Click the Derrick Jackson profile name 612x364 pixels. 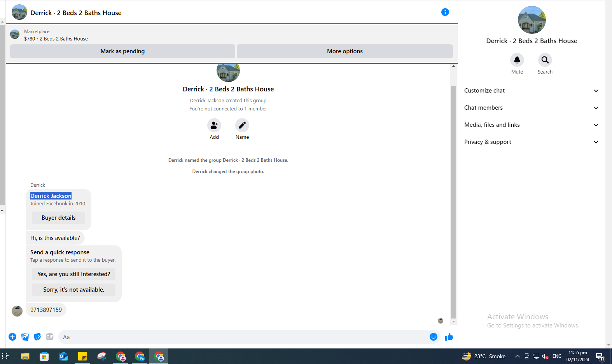tap(51, 196)
